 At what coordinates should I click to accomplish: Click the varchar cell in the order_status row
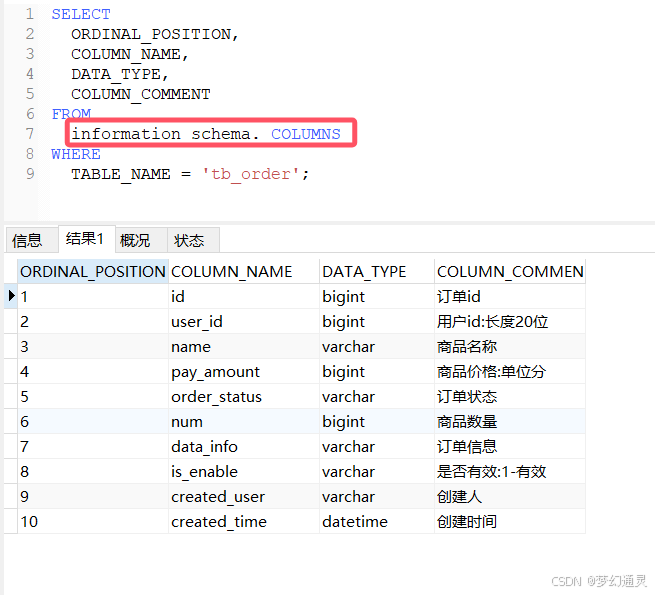click(x=377, y=397)
